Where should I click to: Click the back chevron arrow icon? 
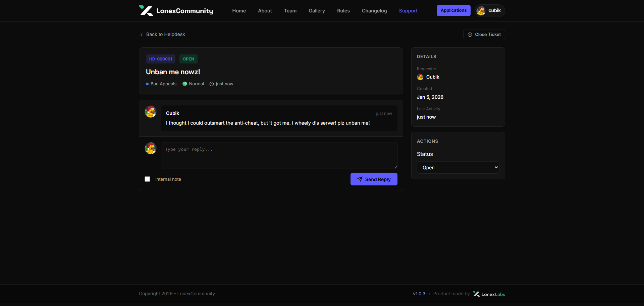[x=142, y=35]
